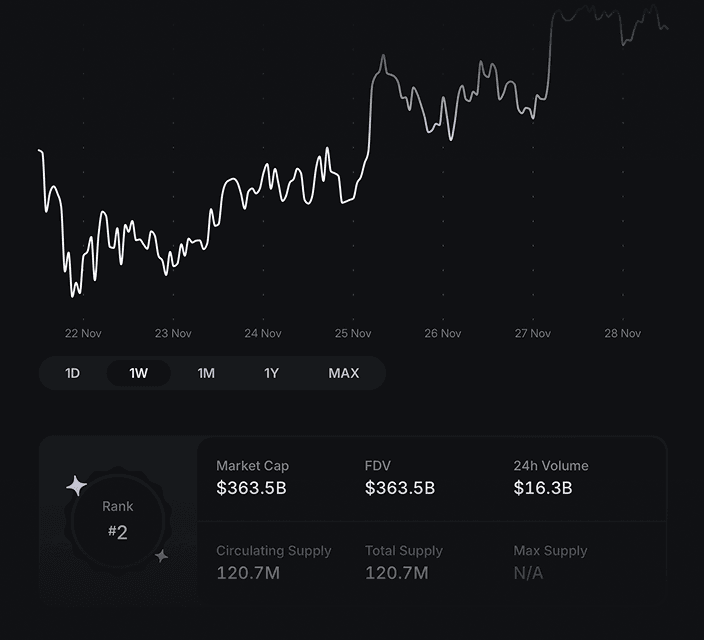This screenshot has height=640, width=704.
Task: Click the 27 Nov axis marker
Action: click(x=533, y=334)
